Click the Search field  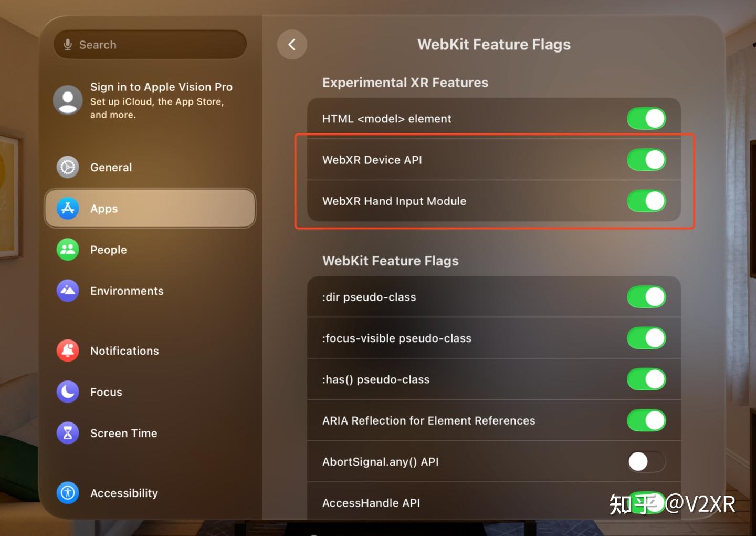[157, 45]
